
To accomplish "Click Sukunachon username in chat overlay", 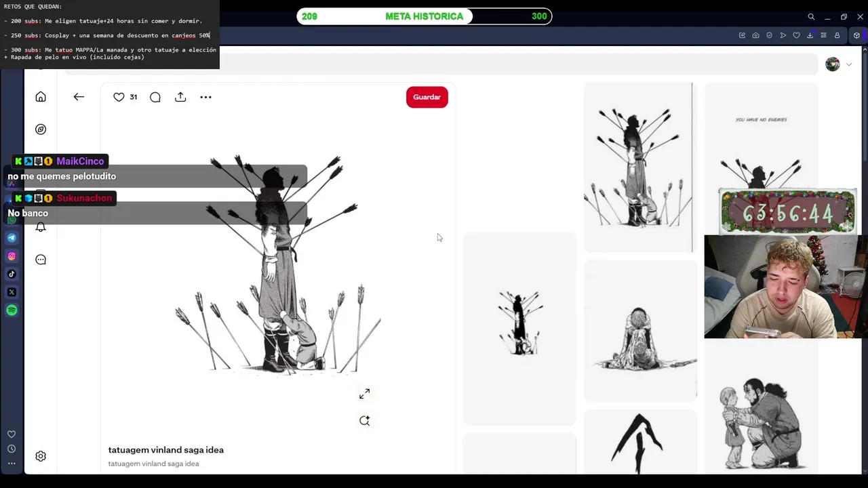I will 84,198.
